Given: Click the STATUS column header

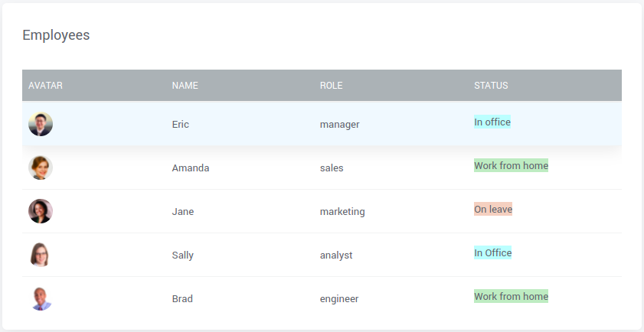Looking at the screenshot, I should [491, 86].
